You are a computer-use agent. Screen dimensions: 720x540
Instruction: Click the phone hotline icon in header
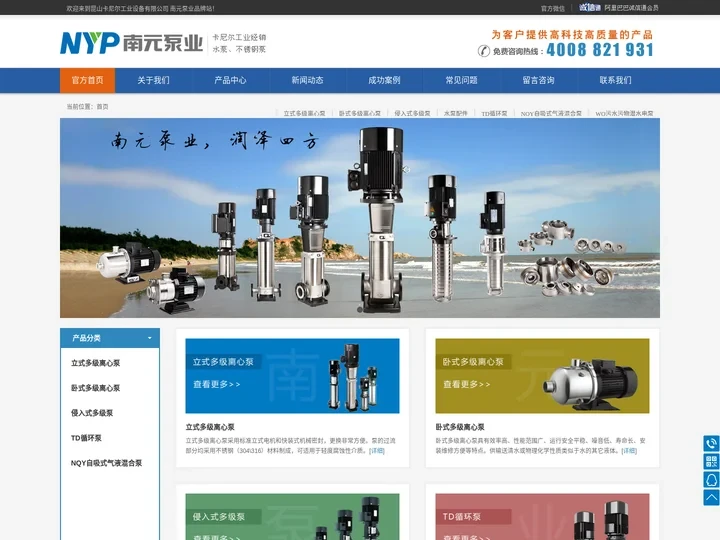pos(484,51)
